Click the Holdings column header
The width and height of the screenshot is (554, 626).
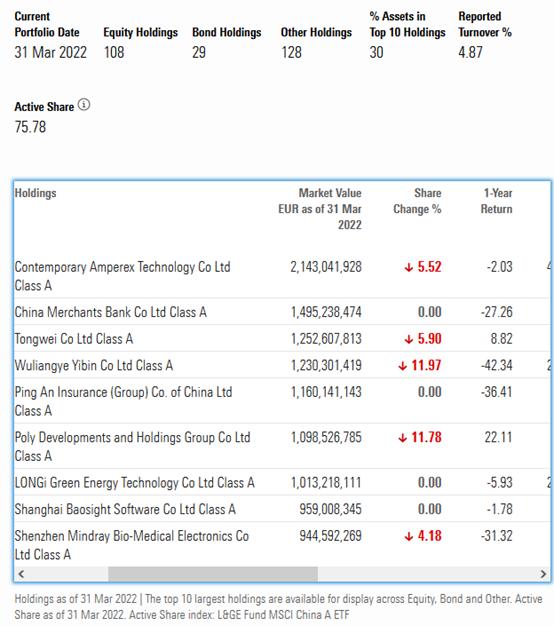tap(36, 193)
